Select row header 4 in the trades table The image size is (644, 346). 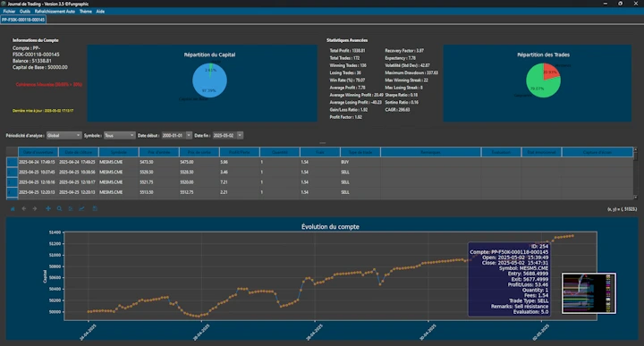click(x=13, y=192)
